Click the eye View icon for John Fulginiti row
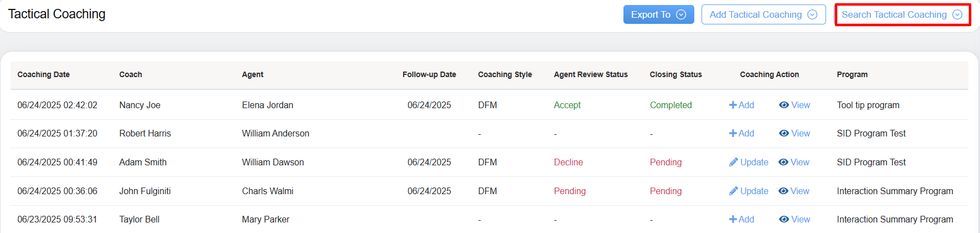The image size is (980, 233). click(x=783, y=191)
